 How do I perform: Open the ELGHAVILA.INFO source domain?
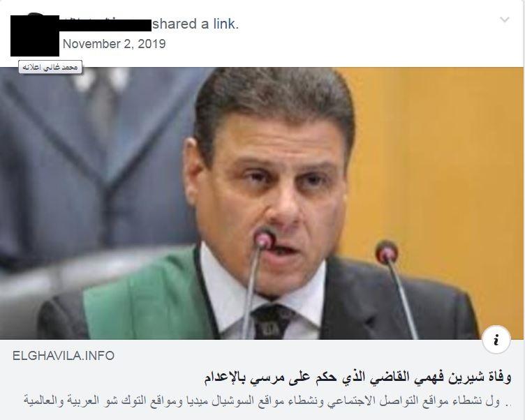(x=64, y=355)
